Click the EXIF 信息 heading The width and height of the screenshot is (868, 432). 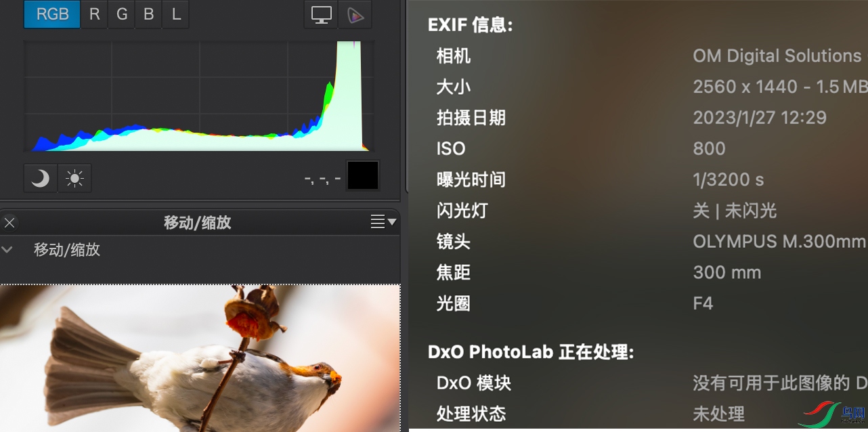pyautogui.click(x=471, y=25)
